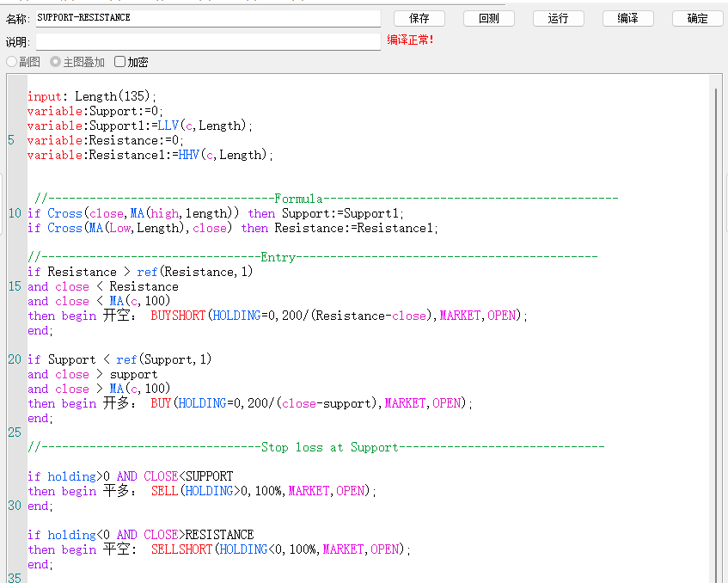728x583 pixels.
Task: Click the red SELLSHORT function call
Action: pyautogui.click(x=181, y=549)
